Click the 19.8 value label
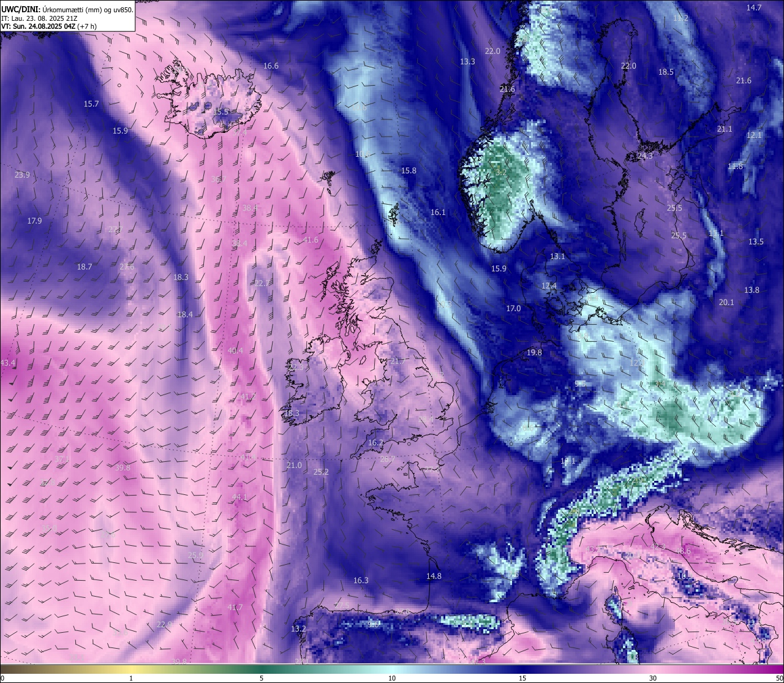 click(534, 353)
